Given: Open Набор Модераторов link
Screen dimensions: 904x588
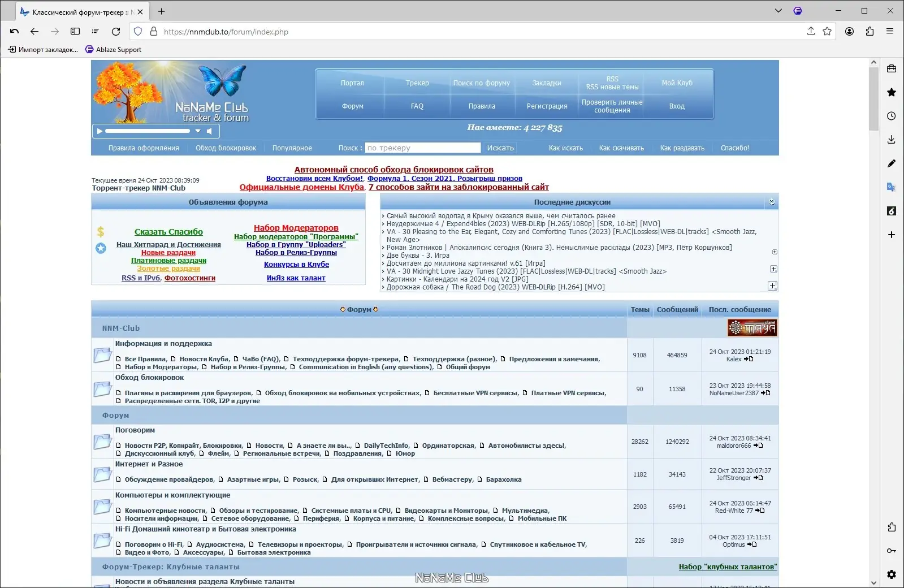Looking at the screenshot, I should tap(296, 228).
